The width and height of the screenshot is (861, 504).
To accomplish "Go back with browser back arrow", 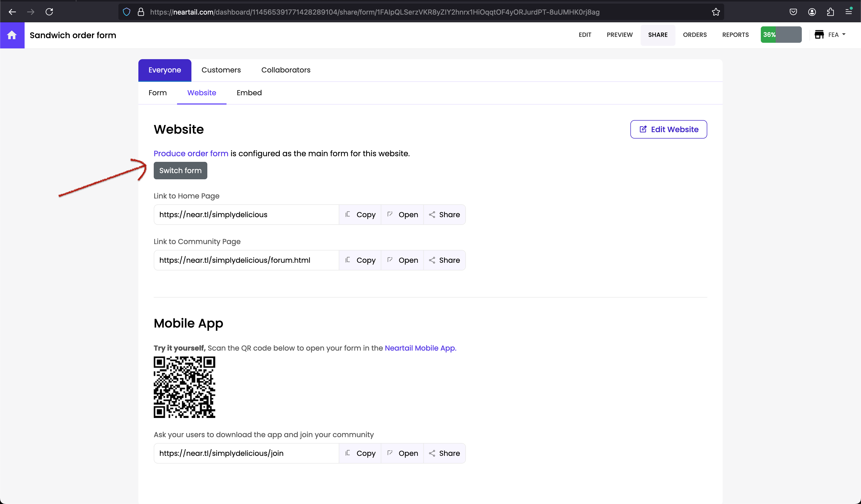I will pyautogui.click(x=12, y=12).
